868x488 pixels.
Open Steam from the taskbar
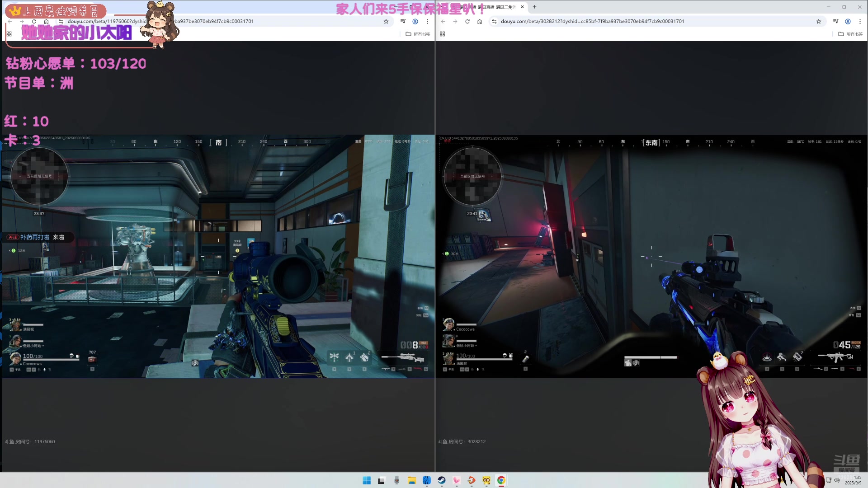coord(441,480)
